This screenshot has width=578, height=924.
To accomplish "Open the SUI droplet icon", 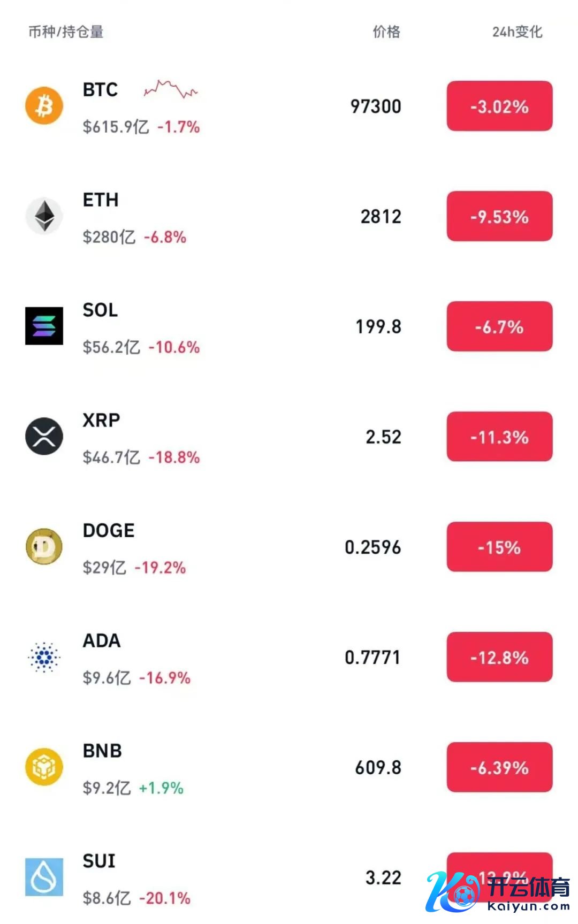I will coord(44,877).
